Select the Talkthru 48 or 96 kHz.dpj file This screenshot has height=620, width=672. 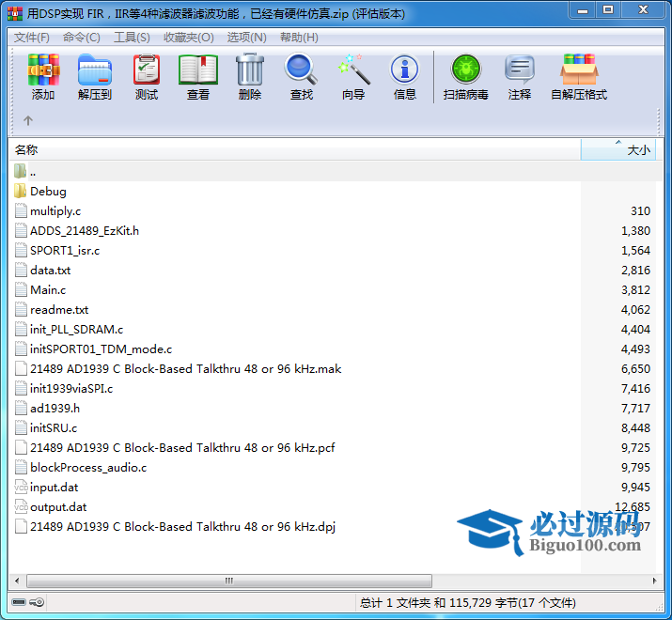pyautogui.click(x=182, y=526)
